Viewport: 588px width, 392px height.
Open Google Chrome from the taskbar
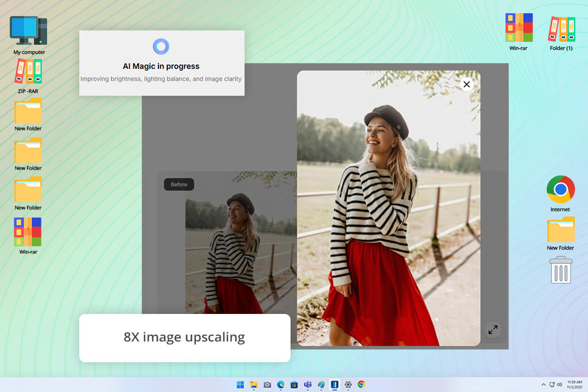(x=361, y=385)
